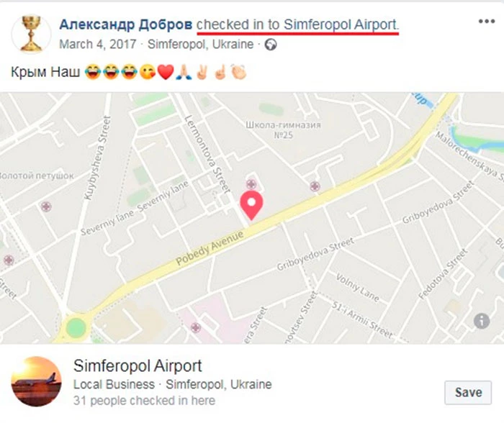Click the map info icon
The width and height of the screenshot is (504, 423).
(x=482, y=321)
